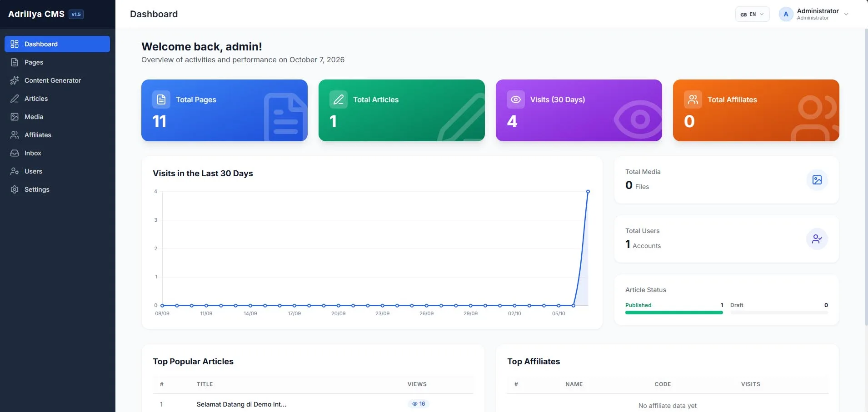Open Inbox from the sidebar
868x412 pixels.
coord(57,153)
